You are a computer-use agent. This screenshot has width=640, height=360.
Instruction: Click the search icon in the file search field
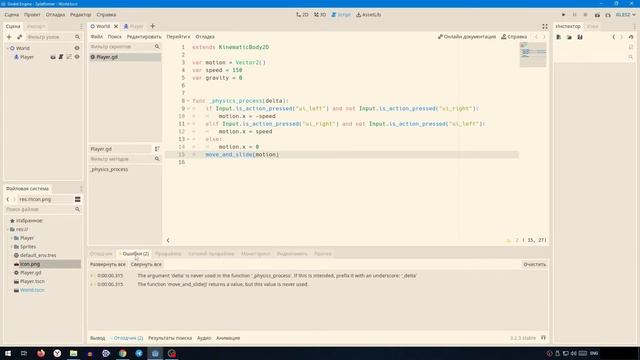(x=77, y=209)
